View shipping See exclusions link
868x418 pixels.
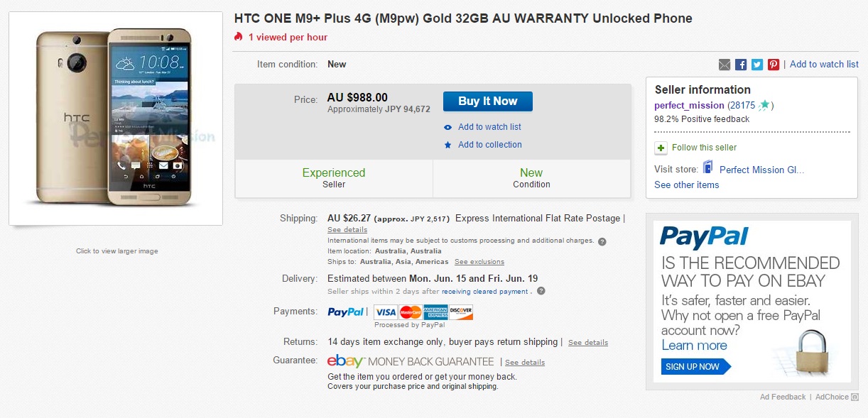479,262
